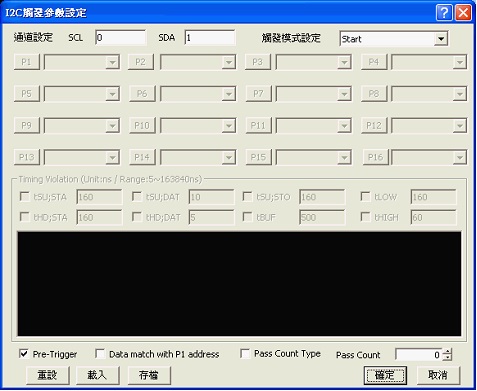Cancel with the 取消 button

click(438, 375)
